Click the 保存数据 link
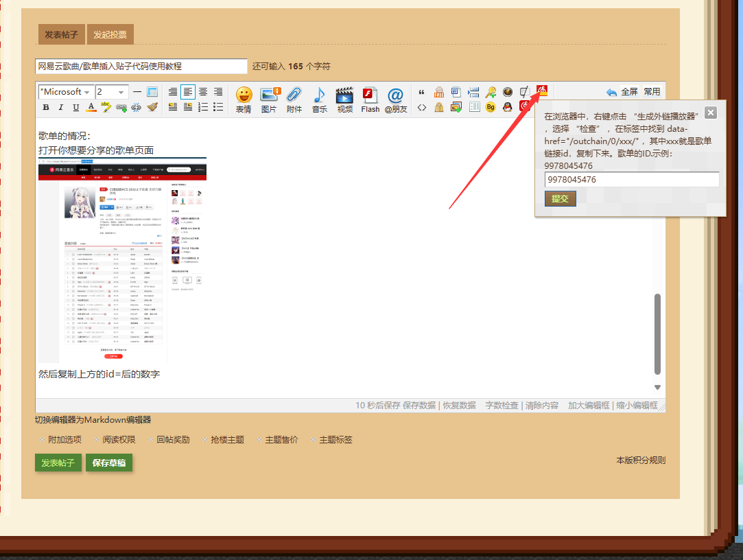The image size is (743, 560). coord(419,406)
